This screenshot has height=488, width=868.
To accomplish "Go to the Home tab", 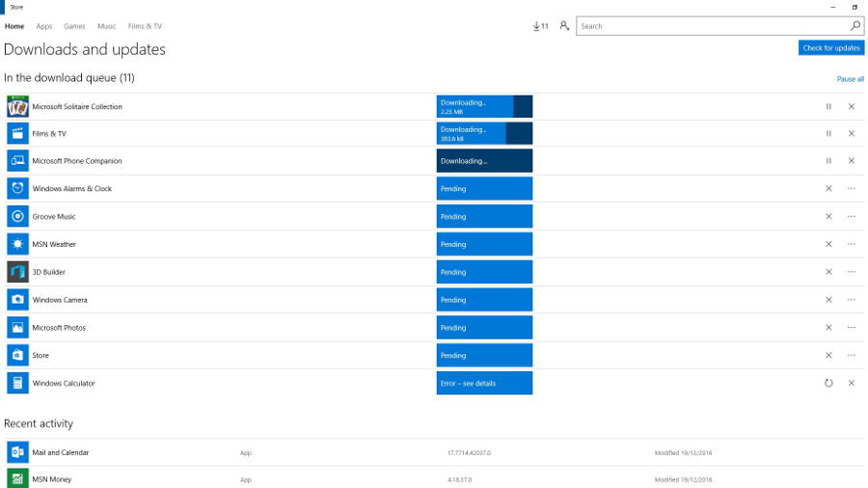I will pos(14,26).
